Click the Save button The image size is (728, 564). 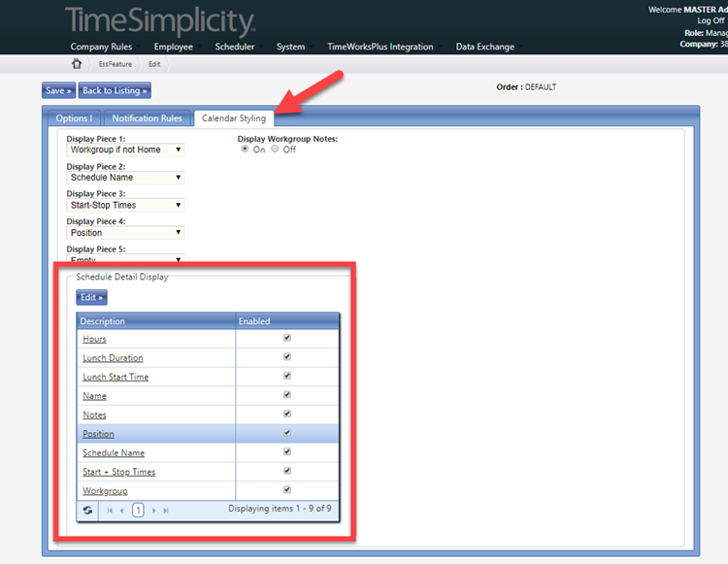[x=58, y=90]
